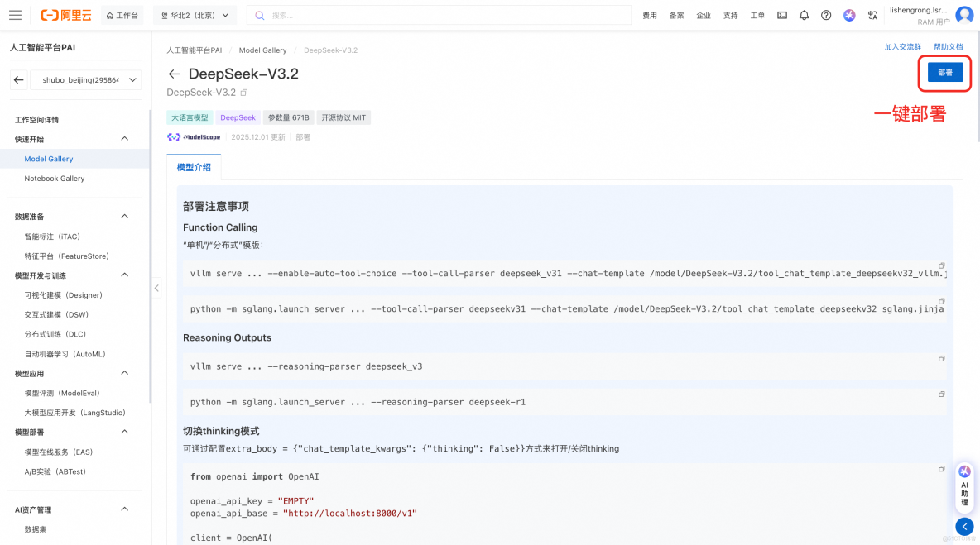Open 工单 from the top menu bar

pos(757,14)
